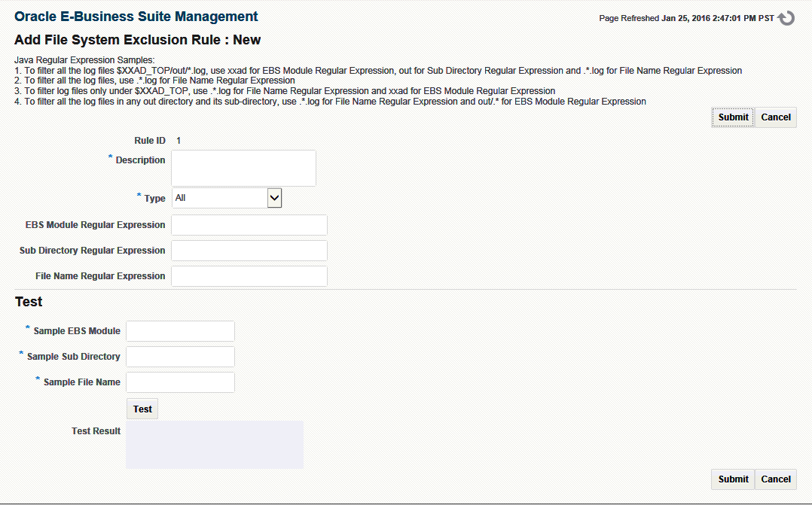
Task: Focus the Sample EBS Module field
Action: tap(180, 331)
